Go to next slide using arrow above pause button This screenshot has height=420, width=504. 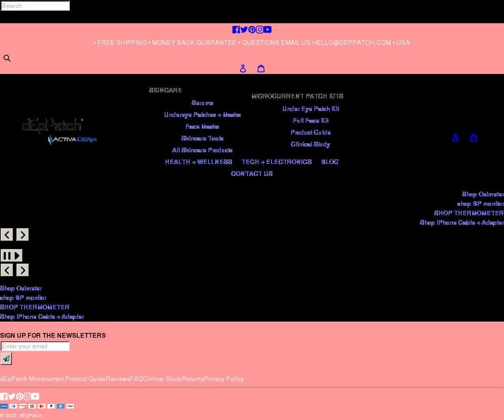point(23,235)
